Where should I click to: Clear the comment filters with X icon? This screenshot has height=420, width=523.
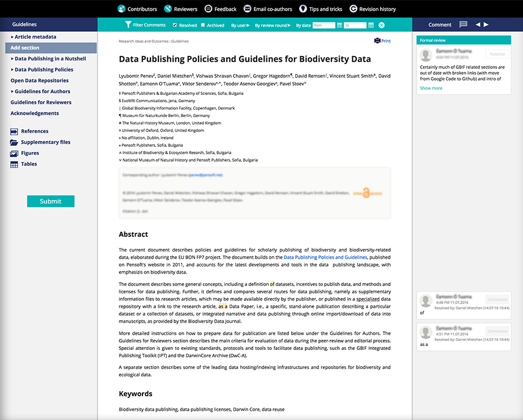tap(382, 25)
